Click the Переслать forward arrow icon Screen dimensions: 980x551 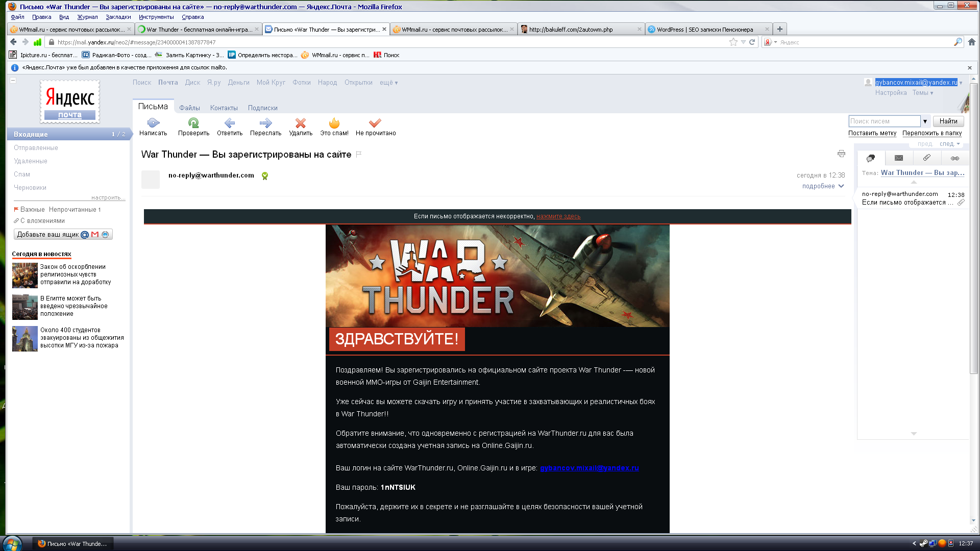point(265,123)
